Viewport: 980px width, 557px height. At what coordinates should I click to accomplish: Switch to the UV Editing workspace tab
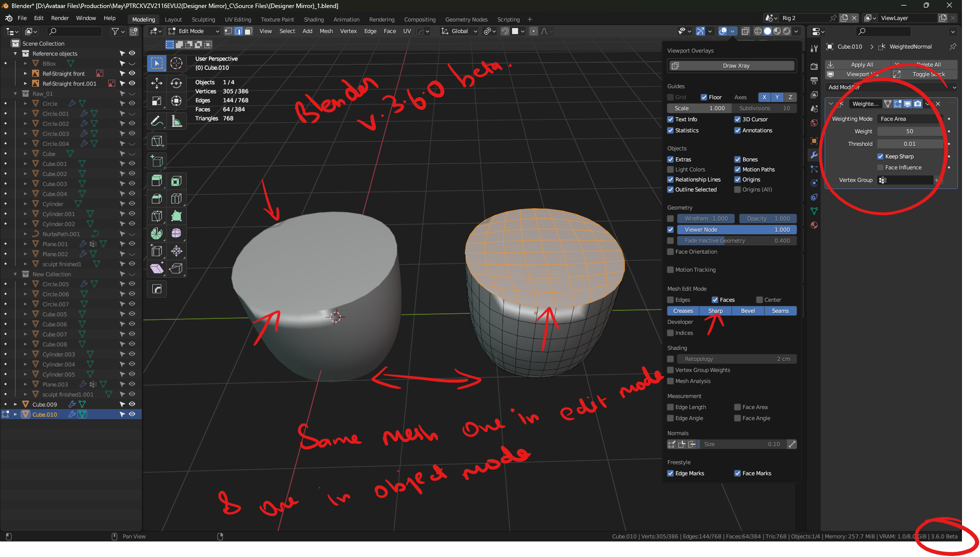click(x=238, y=20)
